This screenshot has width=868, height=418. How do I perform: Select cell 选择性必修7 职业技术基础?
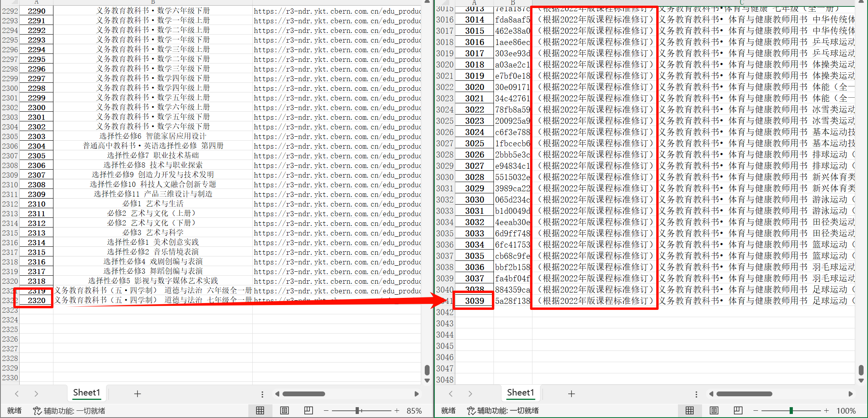tap(153, 156)
